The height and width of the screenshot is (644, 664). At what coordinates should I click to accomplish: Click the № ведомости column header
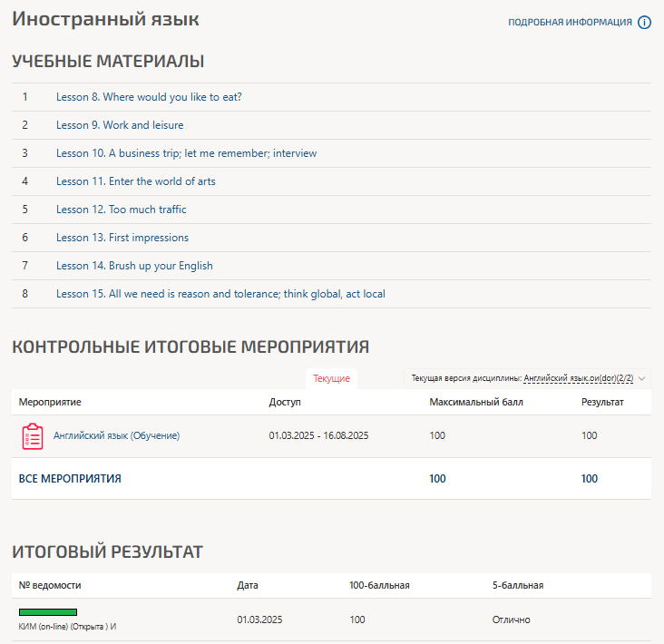tap(50, 585)
